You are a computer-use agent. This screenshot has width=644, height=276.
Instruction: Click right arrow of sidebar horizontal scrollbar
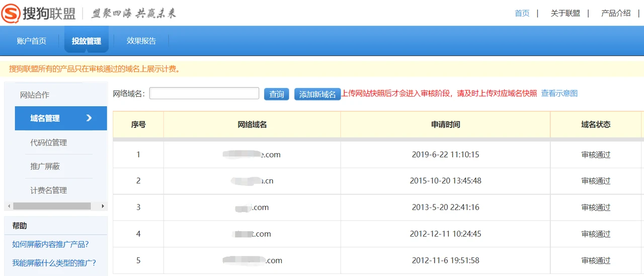tap(103, 206)
